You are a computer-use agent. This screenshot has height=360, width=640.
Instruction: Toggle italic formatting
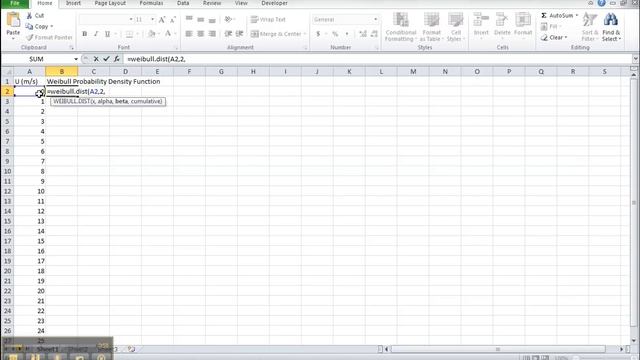tap(96, 34)
